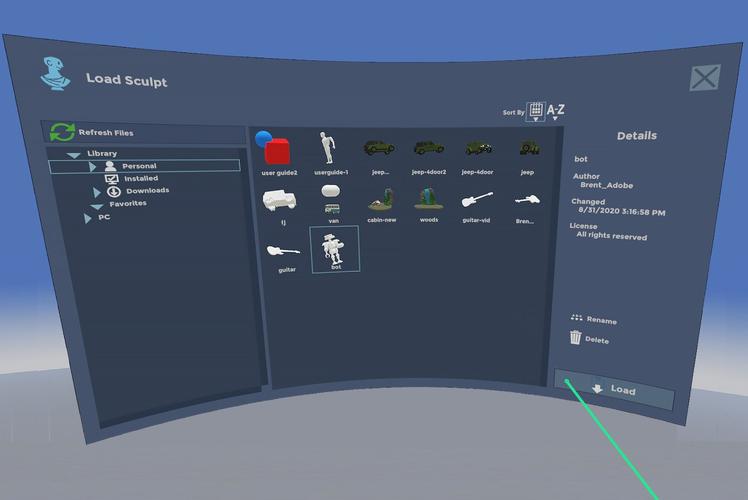
Task: Collapse the Favorites tree node
Action: [x=97, y=205]
